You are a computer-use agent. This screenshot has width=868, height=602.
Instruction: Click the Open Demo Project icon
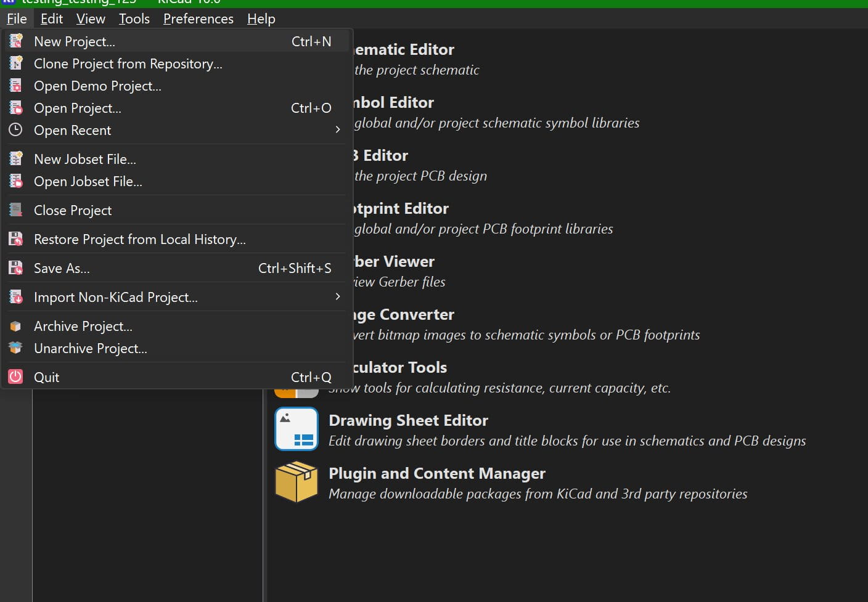pos(16,86)
